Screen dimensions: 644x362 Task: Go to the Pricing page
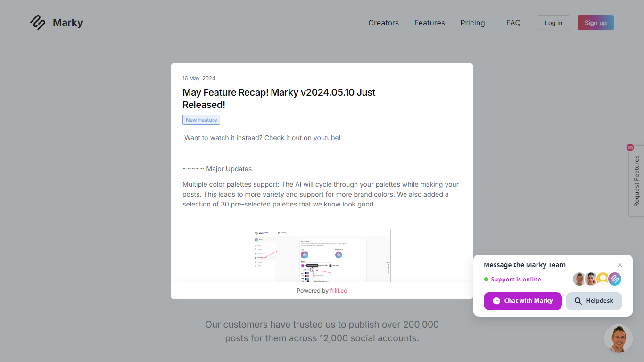coord(472,23)
